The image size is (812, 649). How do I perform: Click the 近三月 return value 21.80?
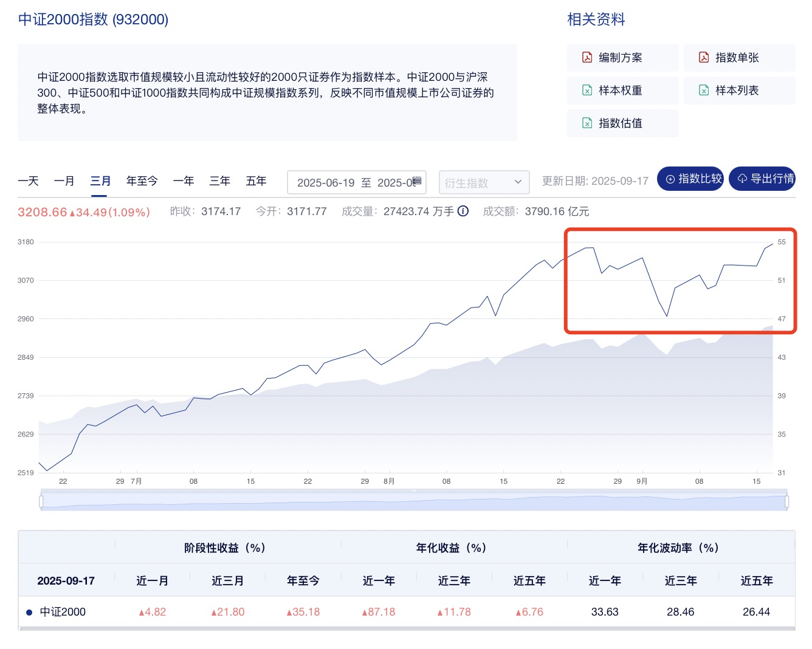[228, 612]
